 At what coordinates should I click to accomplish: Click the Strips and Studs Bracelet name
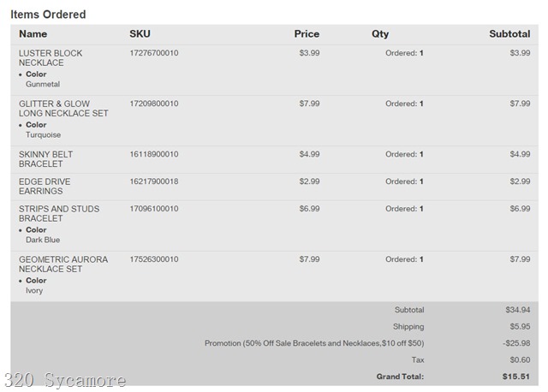pyautogui.click(x=59, y=214)
